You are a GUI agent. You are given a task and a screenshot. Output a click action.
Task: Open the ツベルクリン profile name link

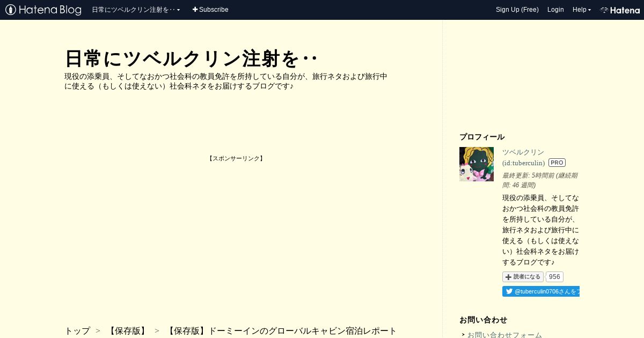pos(523,152)
